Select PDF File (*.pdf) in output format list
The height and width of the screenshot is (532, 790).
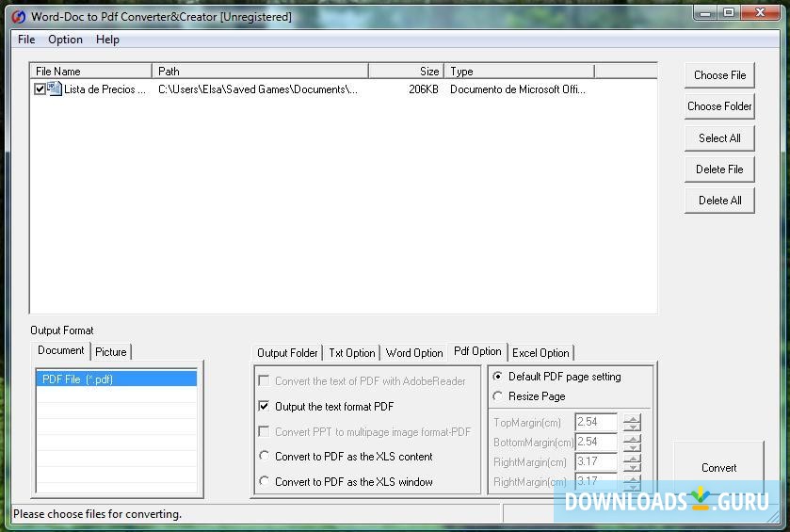[x=117, y=379]
